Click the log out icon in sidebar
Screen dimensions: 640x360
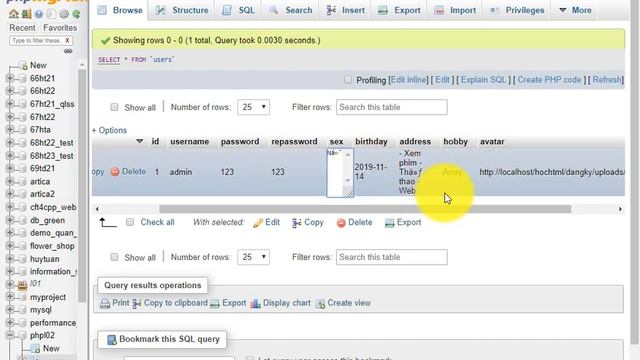pyautogui.click(x=26, y=14)
